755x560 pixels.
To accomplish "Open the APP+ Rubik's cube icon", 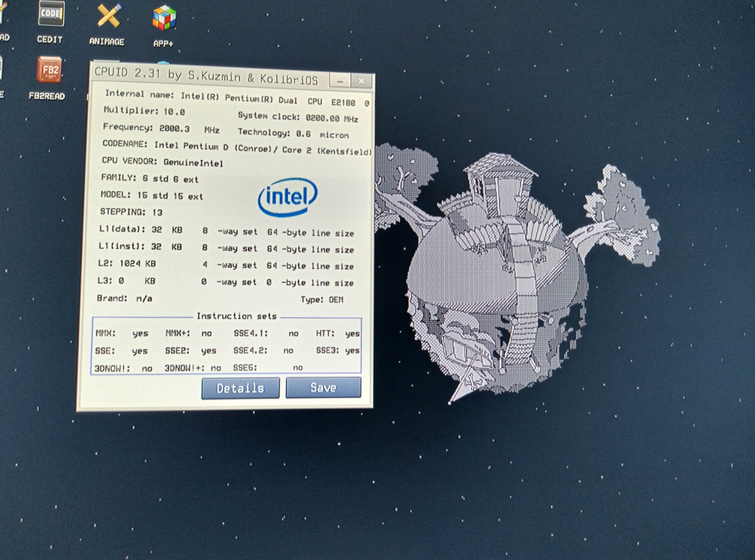I will pyautogui.click(x=164, y=18).
